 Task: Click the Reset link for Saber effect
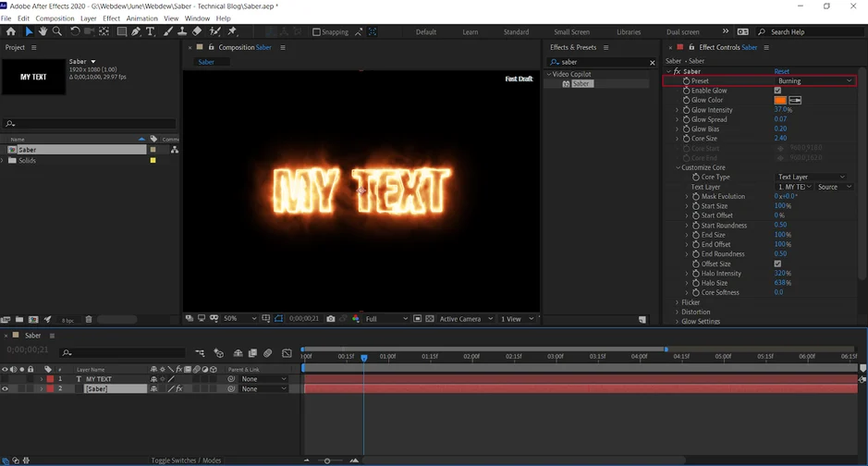[782, 71]
